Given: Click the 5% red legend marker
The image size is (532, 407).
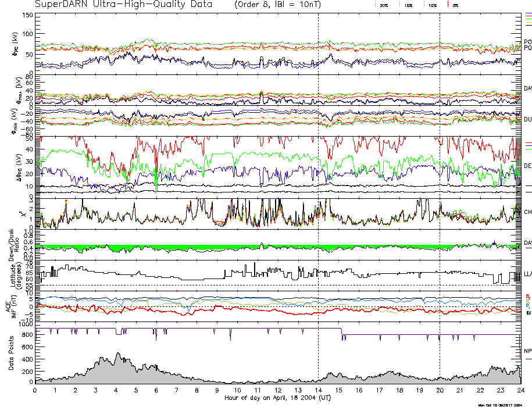Looking at the screenshot, I should click(x=449, y=5).
